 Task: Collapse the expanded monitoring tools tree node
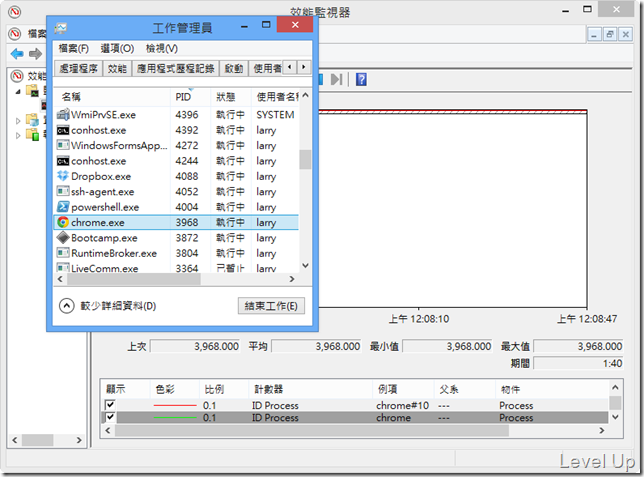18,92
